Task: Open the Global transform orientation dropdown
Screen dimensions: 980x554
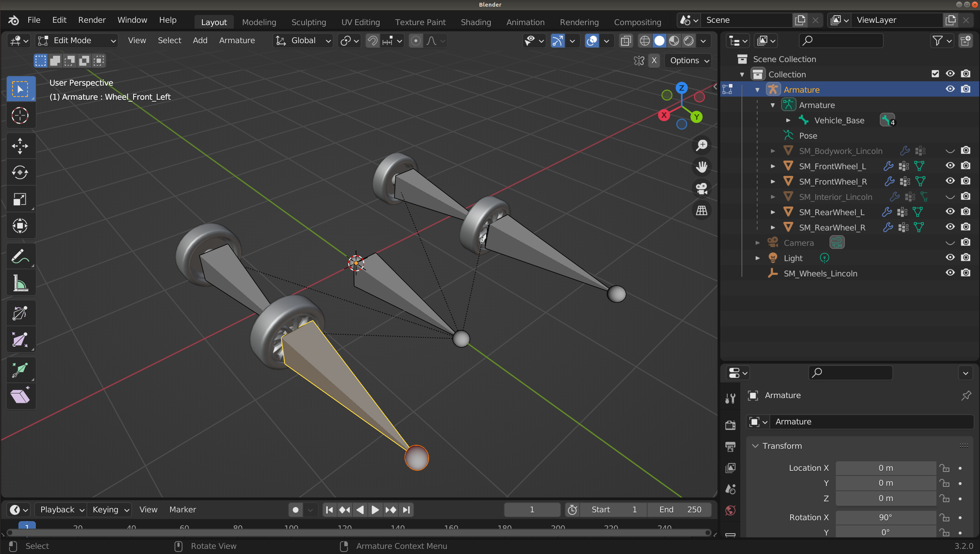Action: [302, 40]
